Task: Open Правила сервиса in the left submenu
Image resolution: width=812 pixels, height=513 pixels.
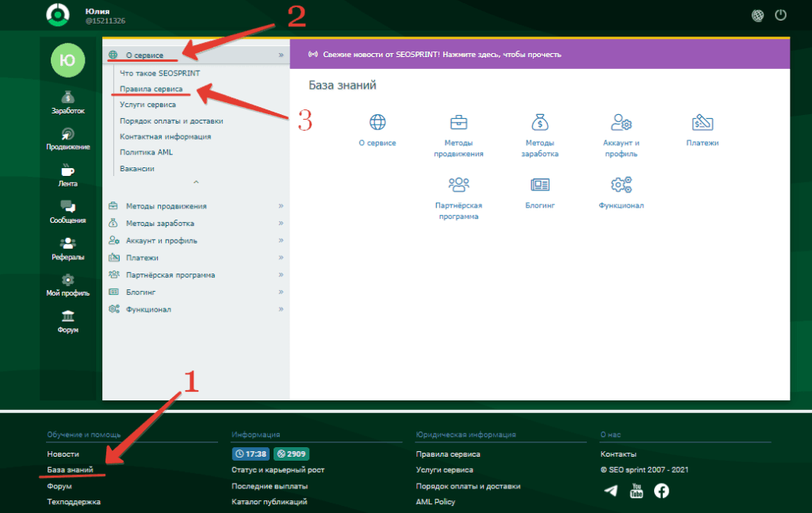Action: [x=151, y=89]
